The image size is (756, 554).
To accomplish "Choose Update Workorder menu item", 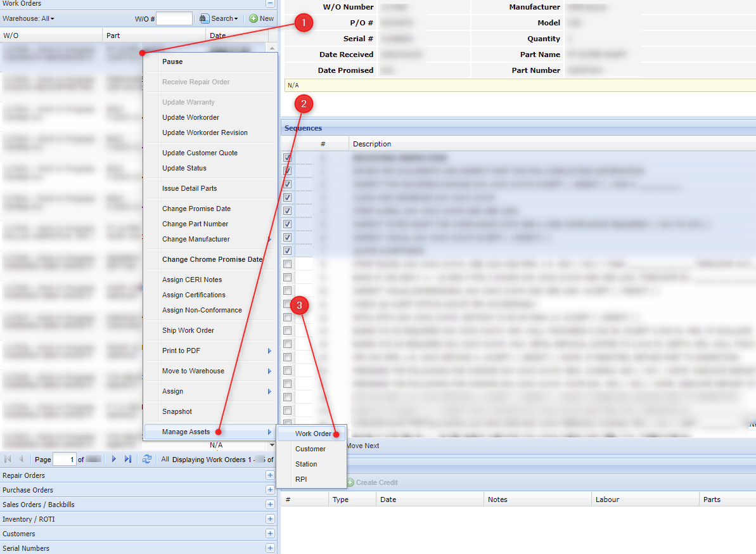I will (210, 117).
